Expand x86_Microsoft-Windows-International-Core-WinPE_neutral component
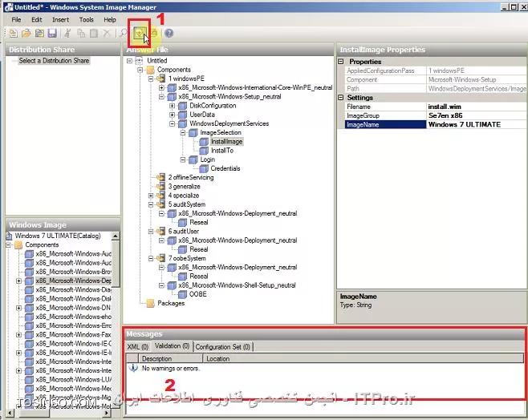 point(161,87)
